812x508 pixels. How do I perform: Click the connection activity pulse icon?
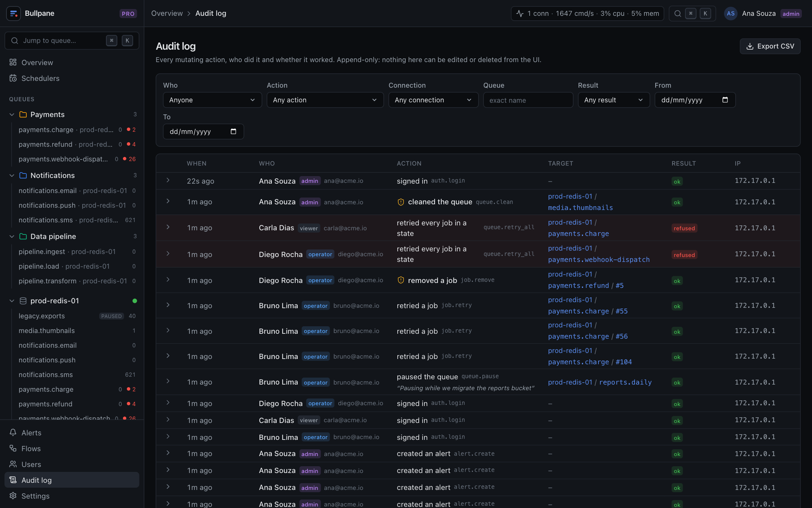(520, 14)
